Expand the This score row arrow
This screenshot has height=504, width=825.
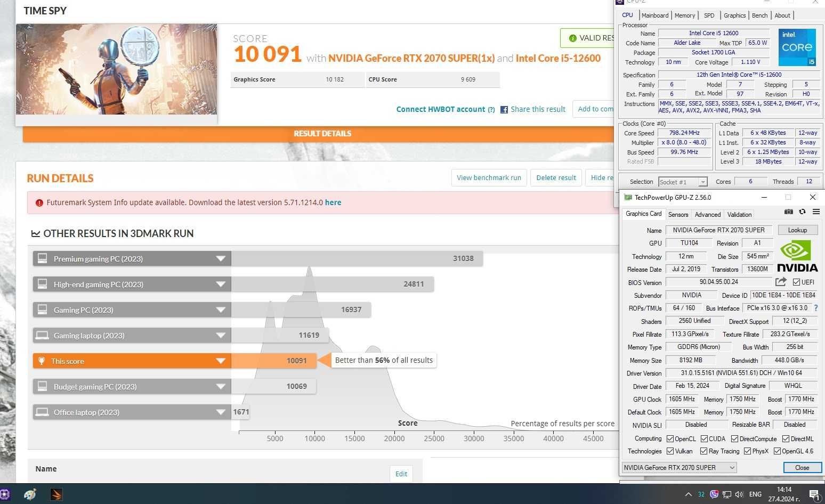[x=221, y=361]
